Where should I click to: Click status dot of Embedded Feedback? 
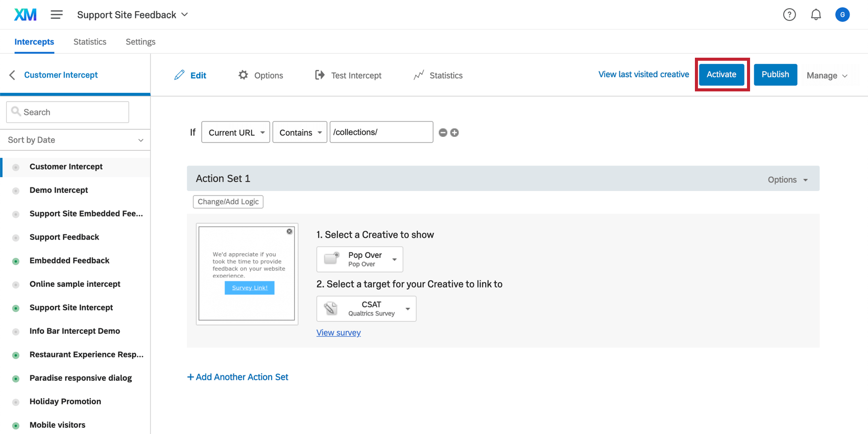pyautogui.click(x=16, y=261)
